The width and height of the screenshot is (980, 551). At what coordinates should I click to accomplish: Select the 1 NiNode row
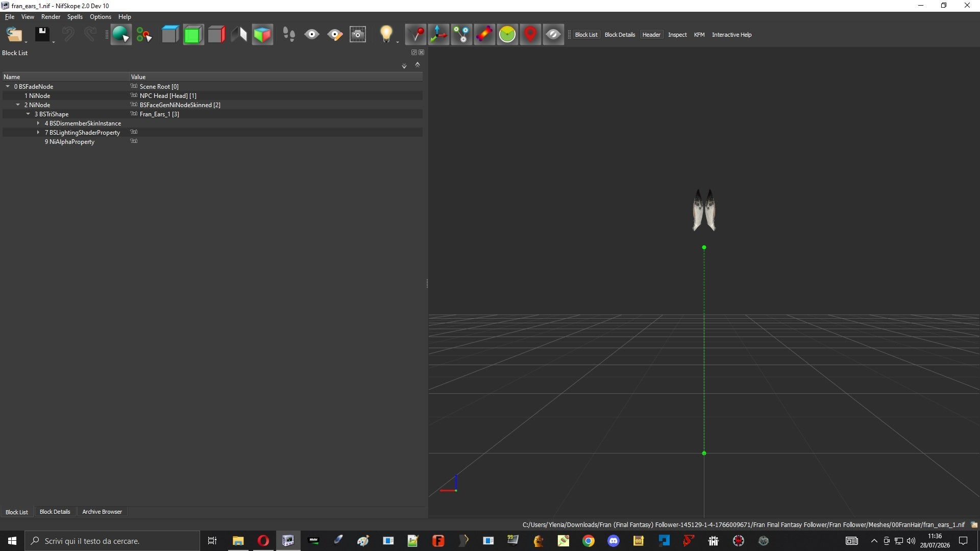pyautogui.click(x=212, y=96)
